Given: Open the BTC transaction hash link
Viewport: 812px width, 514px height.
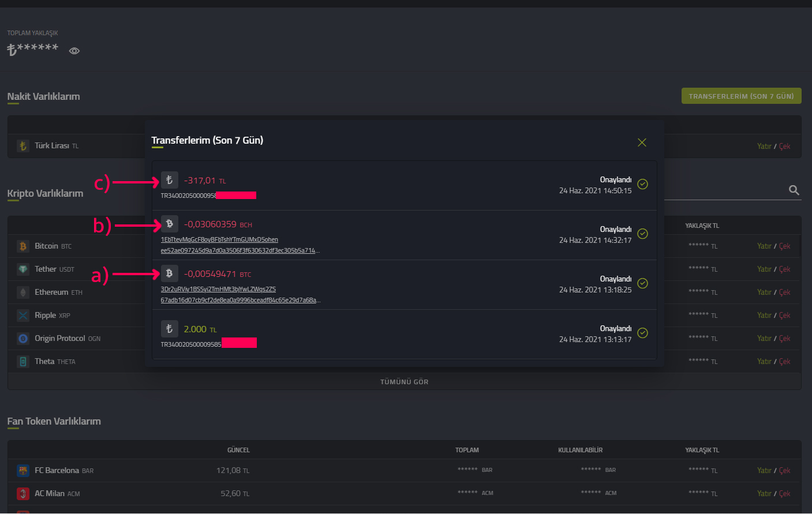Looking at the screenshot, I should point(240,300).
